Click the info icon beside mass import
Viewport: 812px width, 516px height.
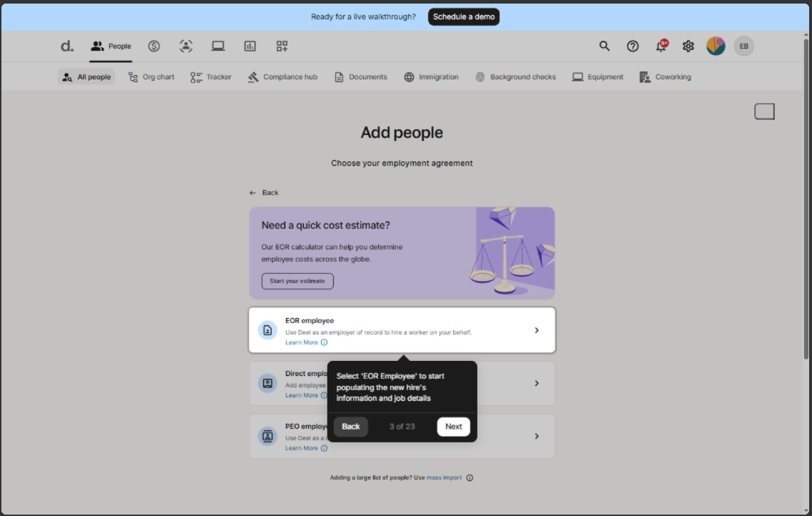(x=470, y=478)
